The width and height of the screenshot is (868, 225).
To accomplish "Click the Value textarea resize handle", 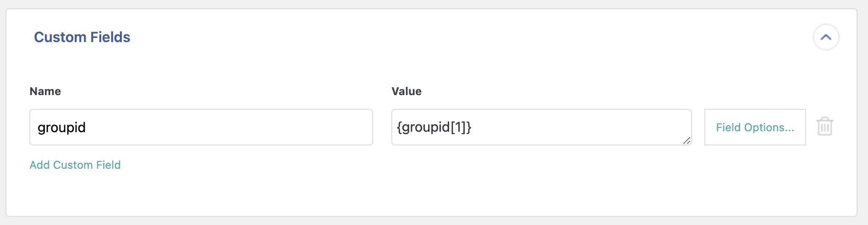I will click(687, 141).
